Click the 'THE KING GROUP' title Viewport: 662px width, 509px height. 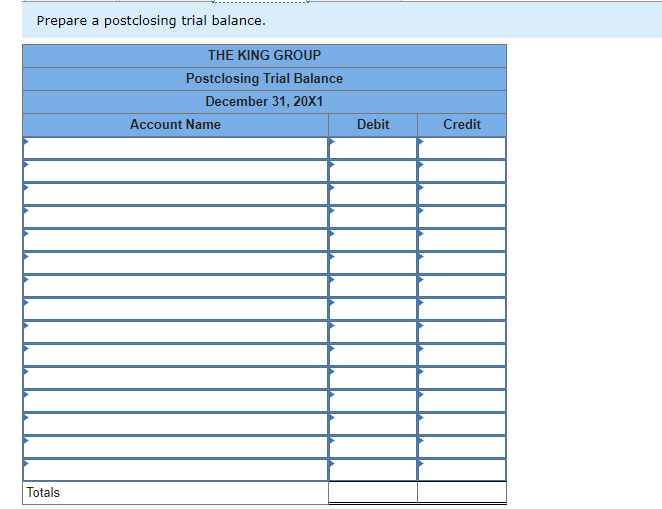(x=264, y=55)
